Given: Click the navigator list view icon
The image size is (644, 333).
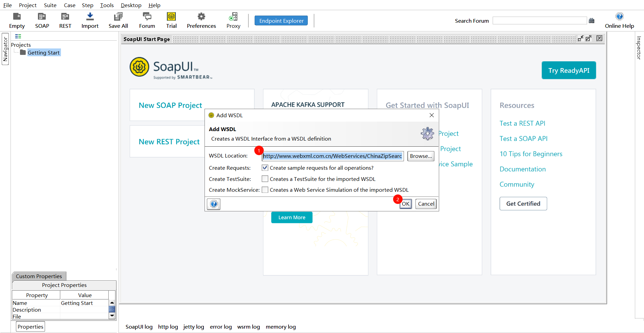Looking at the screenshot, I should (18, 36).
